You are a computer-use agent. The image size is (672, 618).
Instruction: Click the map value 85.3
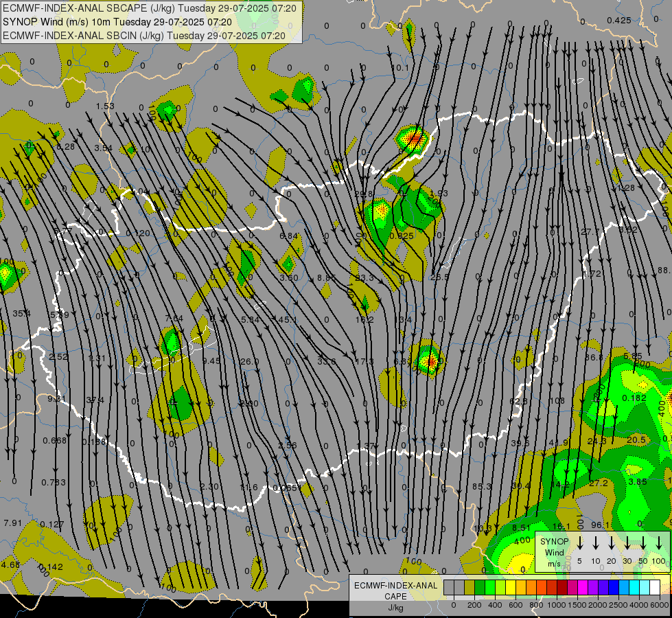(482, 486)
